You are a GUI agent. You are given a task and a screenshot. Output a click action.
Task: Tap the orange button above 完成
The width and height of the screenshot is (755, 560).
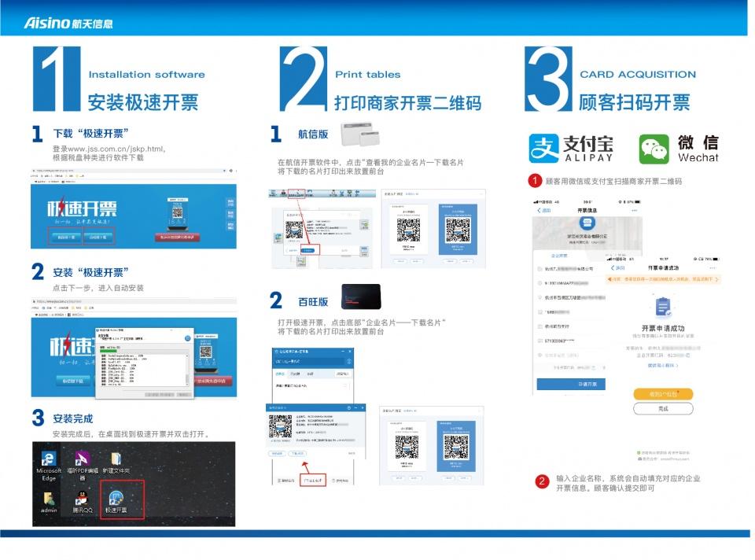point(663,394)
